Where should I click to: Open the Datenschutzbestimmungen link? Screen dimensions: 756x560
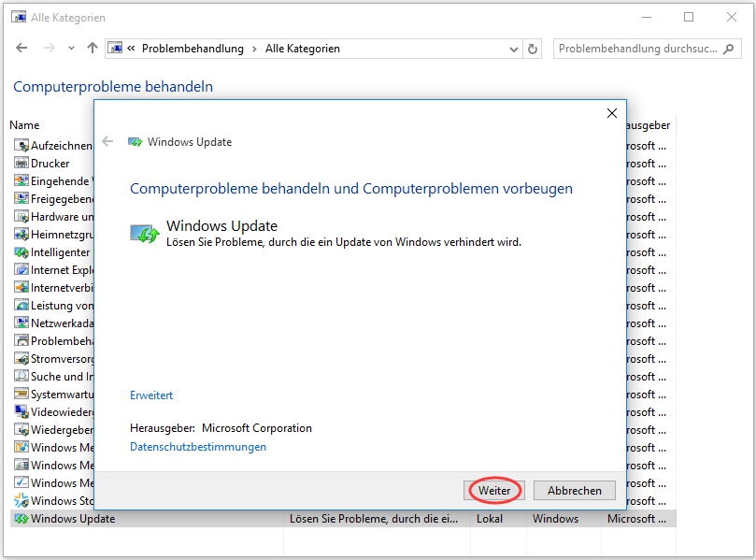[x=198, y=447]
